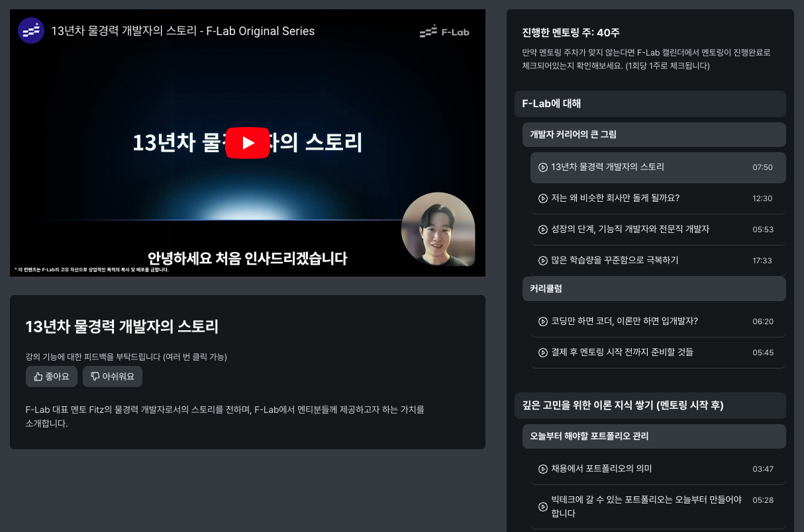Screen dimensions: 804x532
Task: Click the F-Lab channel avatar icon in video
Action: tap(31, 30)
